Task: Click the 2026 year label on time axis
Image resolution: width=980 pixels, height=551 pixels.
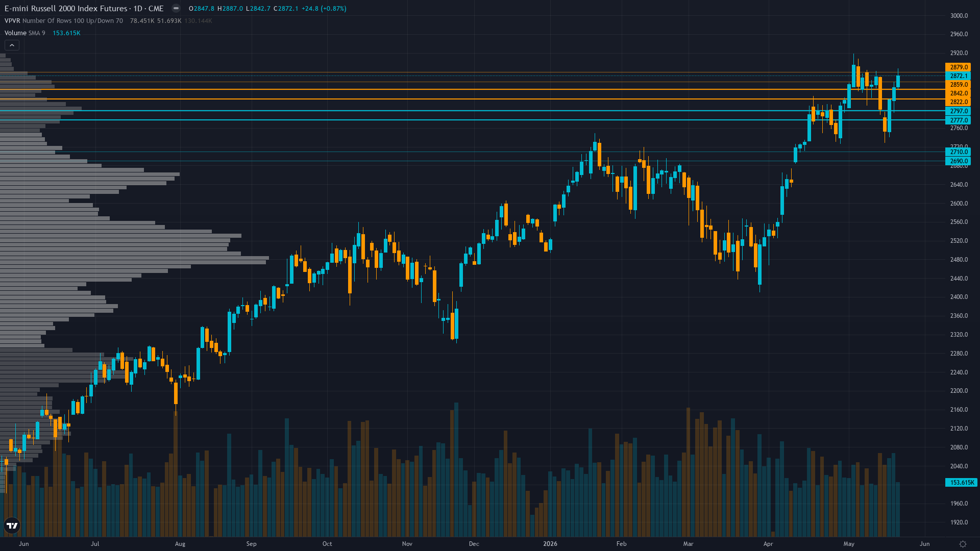Action: point(550,544)
